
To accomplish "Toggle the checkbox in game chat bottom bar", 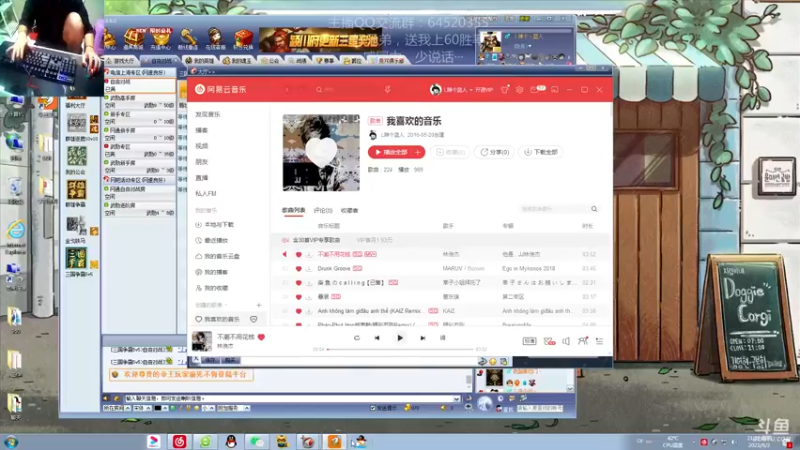I will coord(372,408).
